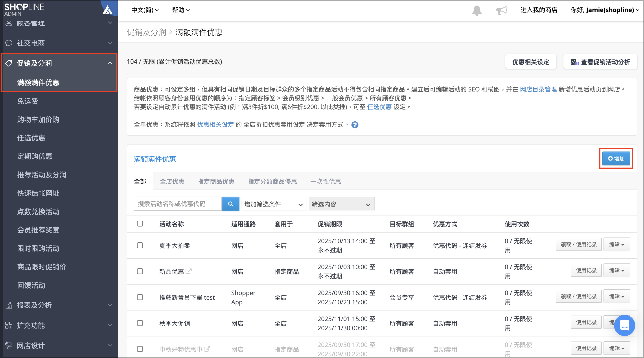This screenshot has height=358, width=644.
Task: Open 编辑 dropdown for 新品优惠
Action: tap(616, 270)
